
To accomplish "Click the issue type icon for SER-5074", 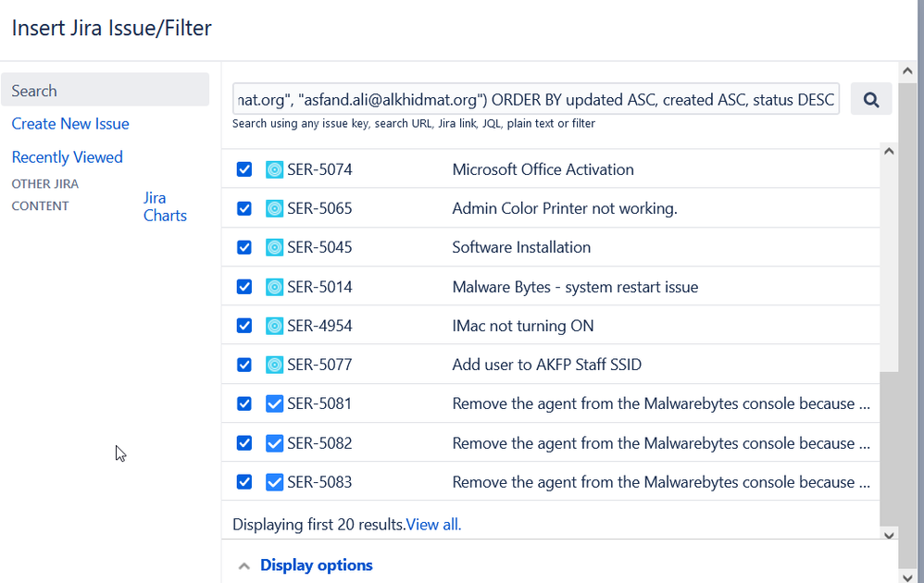I will point(274,169).
